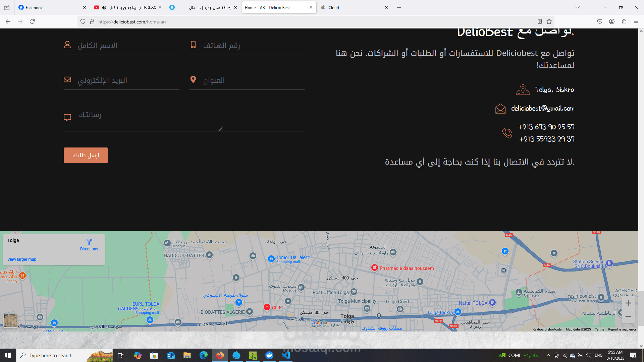Viewport: 644px width, 362px height.
Task: Open a new tab with plus button
Action: tap(399, 7)
